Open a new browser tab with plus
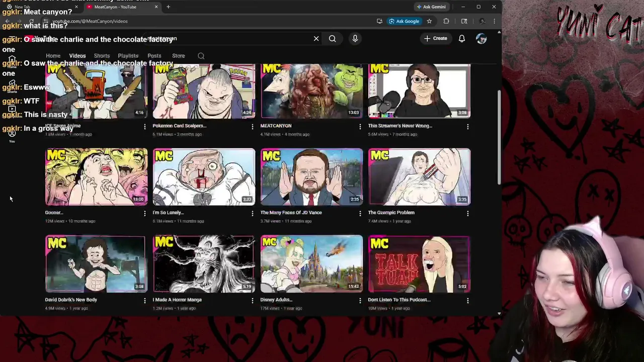The image size is (644, 362). 168,7
